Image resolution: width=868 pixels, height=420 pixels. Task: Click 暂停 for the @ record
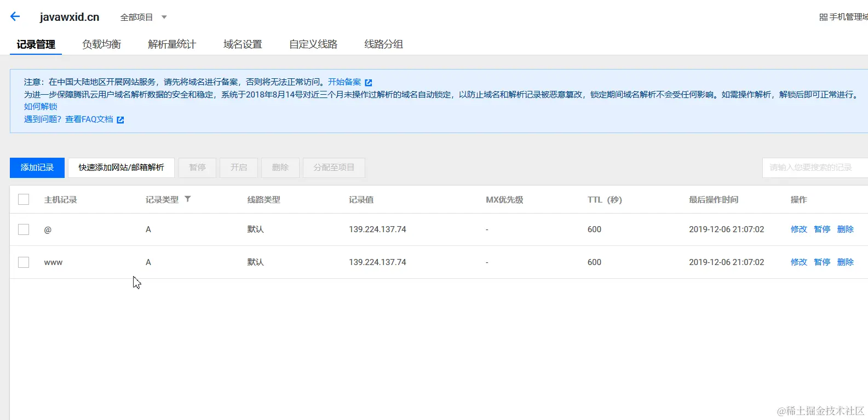[x=823, y=229]
